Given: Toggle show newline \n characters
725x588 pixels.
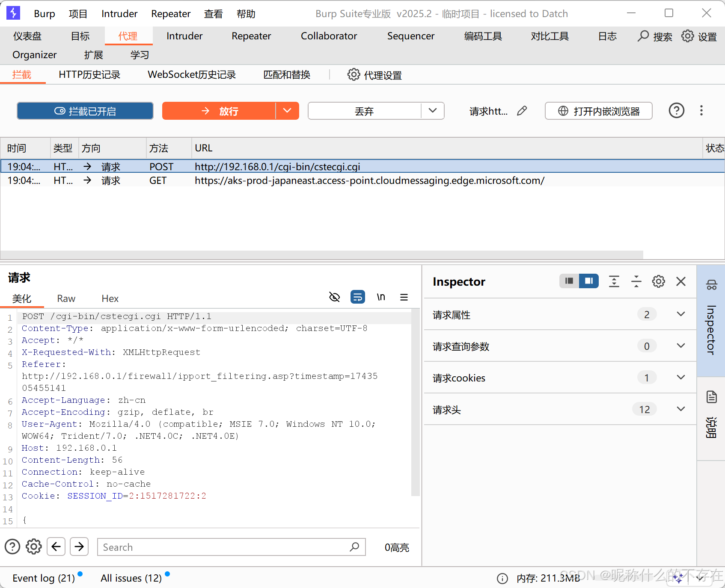Looking at the screenshot, I should (380, 297).
